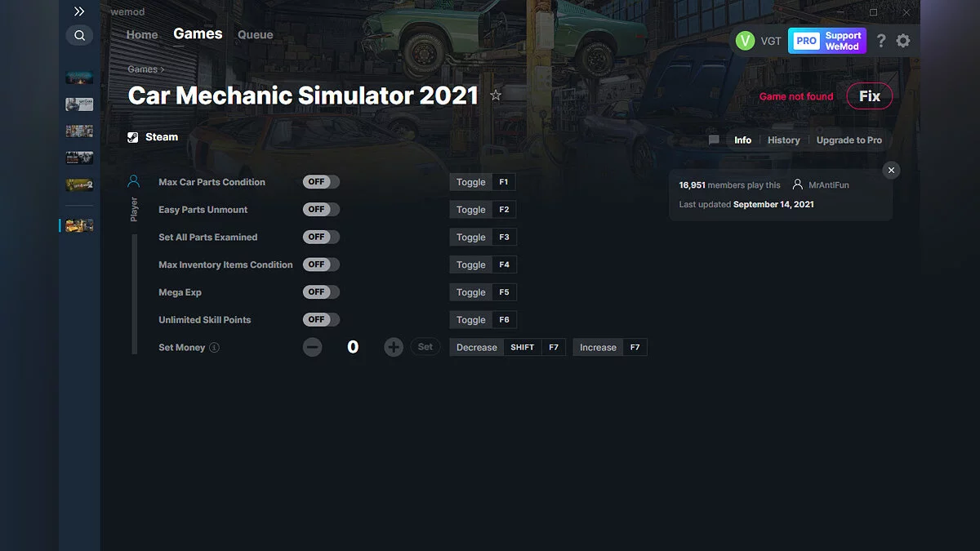Enable Unlimited Skill Points

pyautogui.click(x=320, y=319)
